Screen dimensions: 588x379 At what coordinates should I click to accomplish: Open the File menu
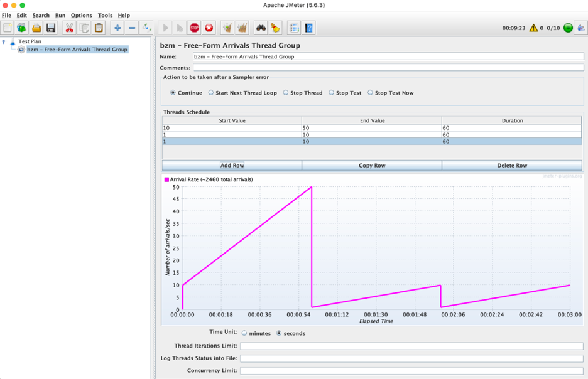(6, 15)
